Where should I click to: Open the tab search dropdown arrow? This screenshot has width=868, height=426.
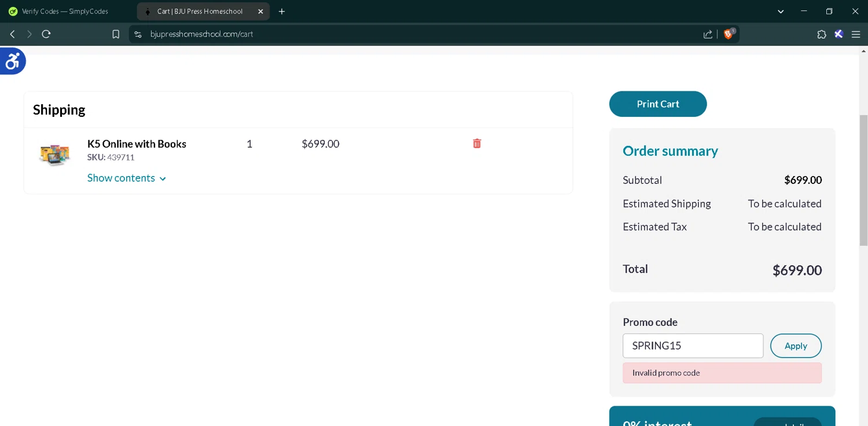(781, 12)
